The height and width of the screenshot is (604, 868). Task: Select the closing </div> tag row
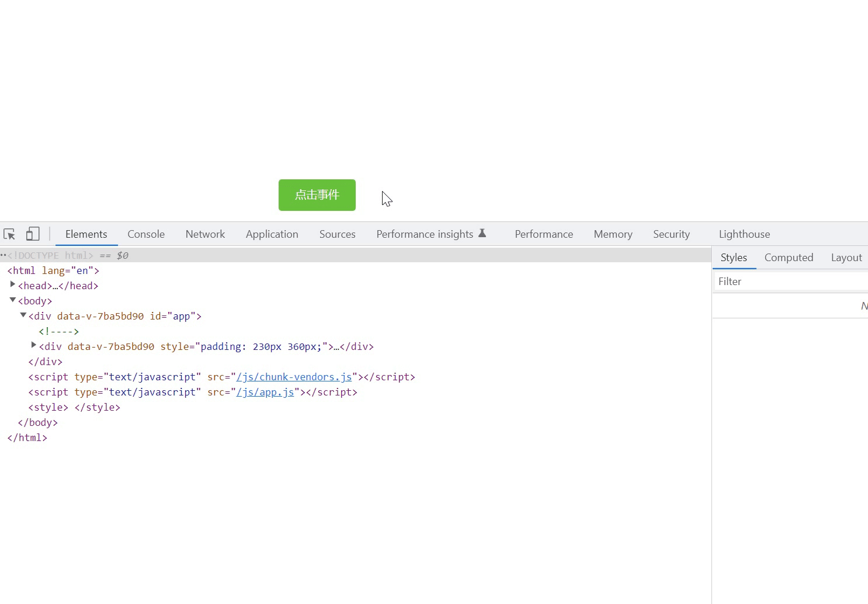pyautogui.click(x=46, y=362)
